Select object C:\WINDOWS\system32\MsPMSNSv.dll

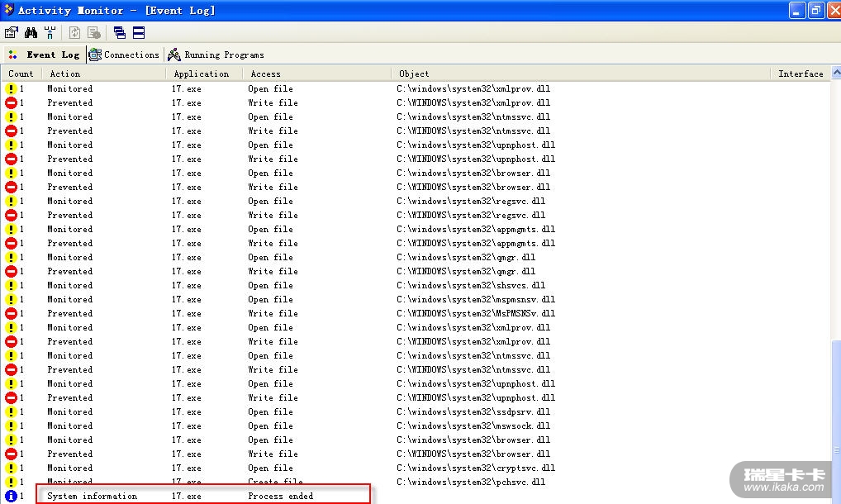(x=476, y=313)
